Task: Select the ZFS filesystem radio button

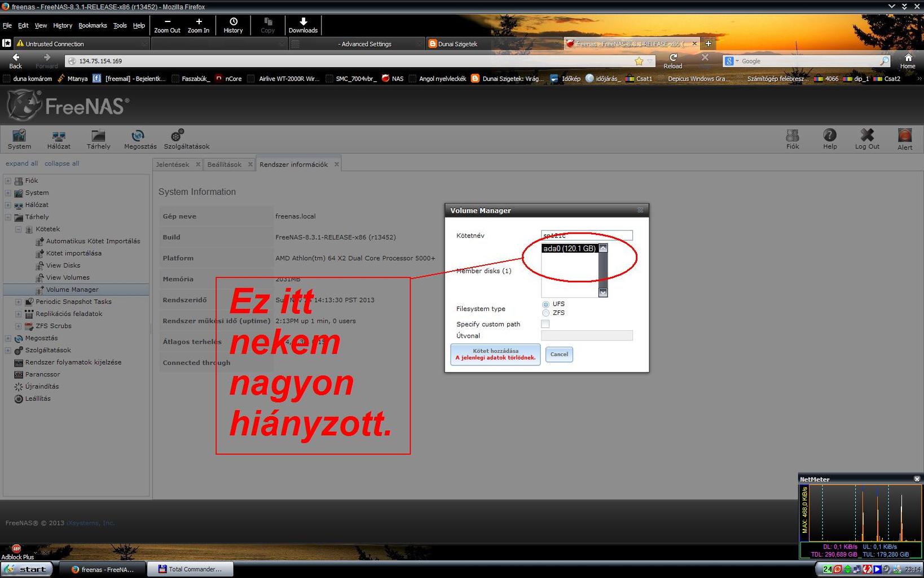Action: [x=545, y=313]
